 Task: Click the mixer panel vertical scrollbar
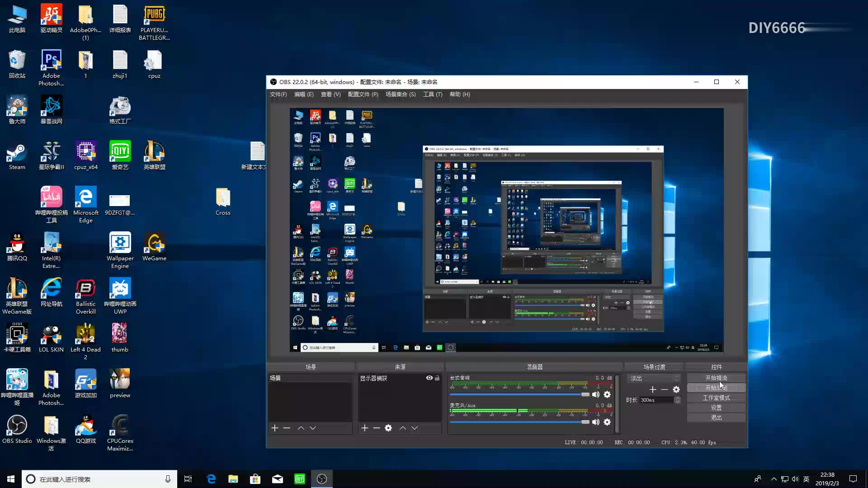617,404
